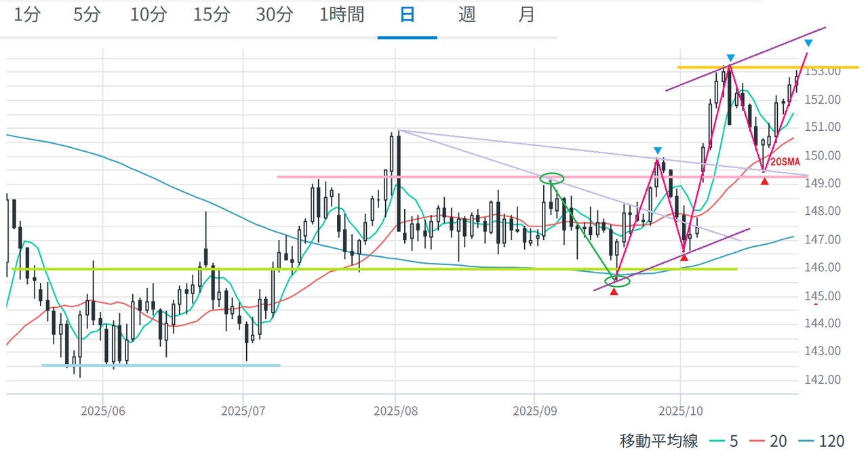Image resolution: width=868 pixels, height=461 pixels.
Task: Toggle the 20-period moving average legend item
Action: 770,441
